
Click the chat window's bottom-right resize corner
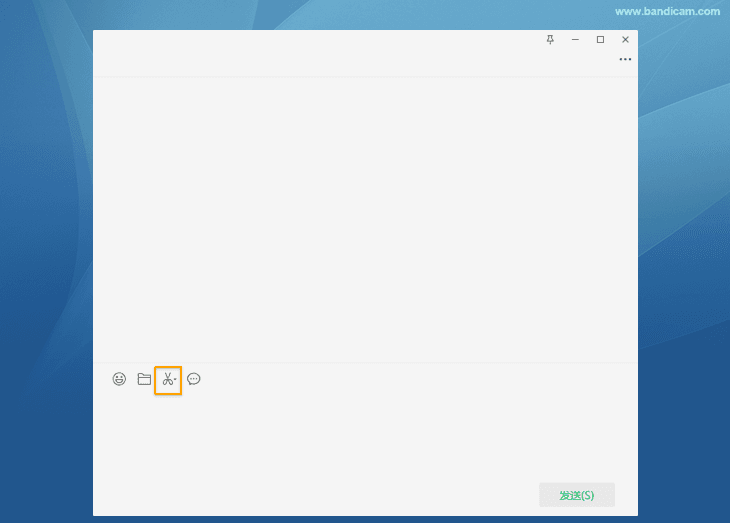point(636,514)
